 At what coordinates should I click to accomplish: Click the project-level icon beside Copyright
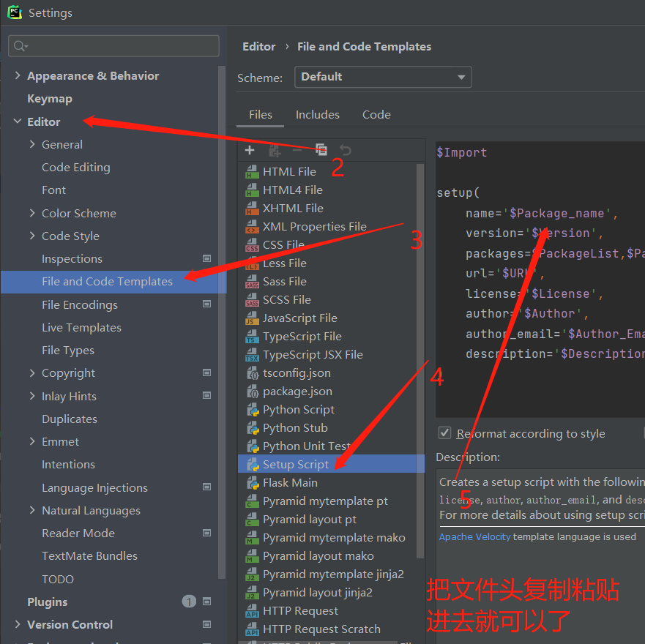pos(207,373)
